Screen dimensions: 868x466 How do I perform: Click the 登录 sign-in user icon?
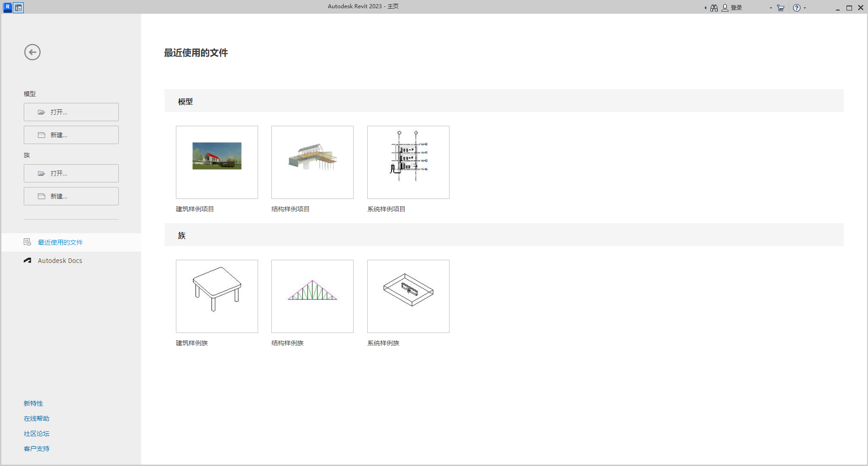coord(725,8)
